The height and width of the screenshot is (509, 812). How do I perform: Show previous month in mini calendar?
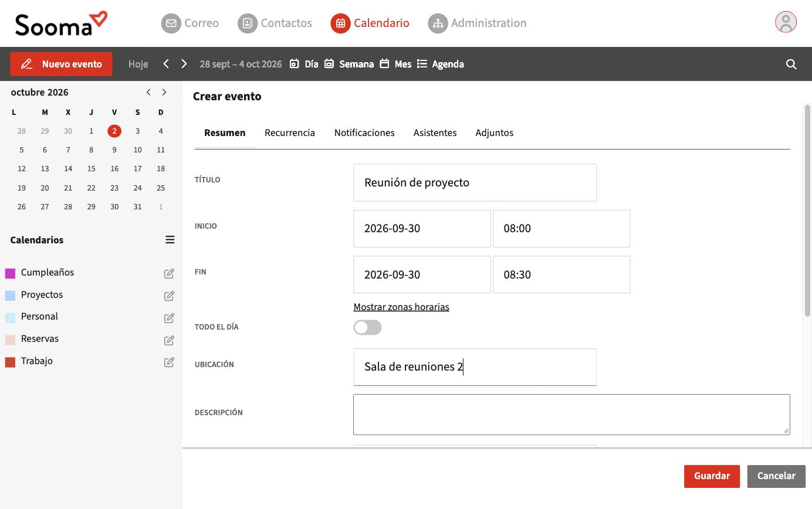(x=148, y=92)
